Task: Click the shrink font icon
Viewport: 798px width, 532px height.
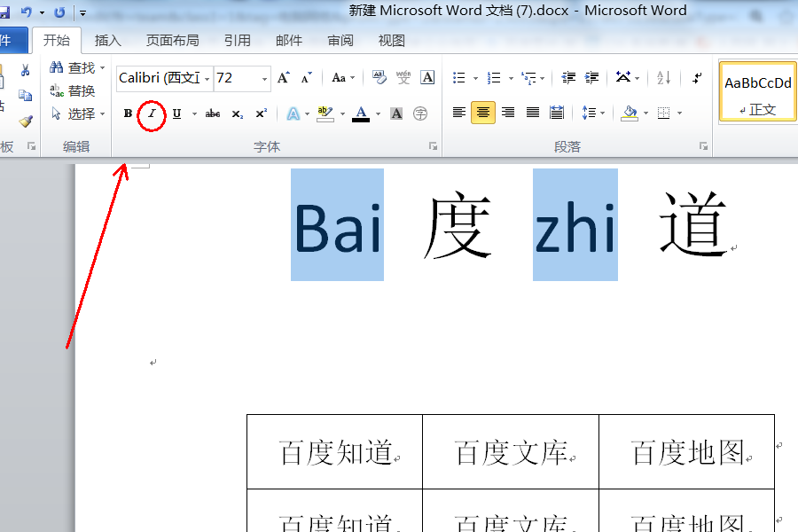Action: (307, 78)
